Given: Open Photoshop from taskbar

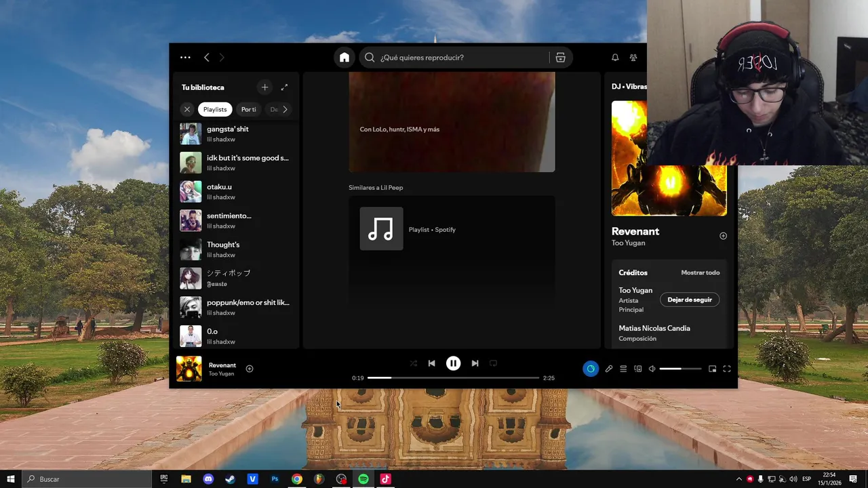Looking at the screenshot, I should pos(275,479).
